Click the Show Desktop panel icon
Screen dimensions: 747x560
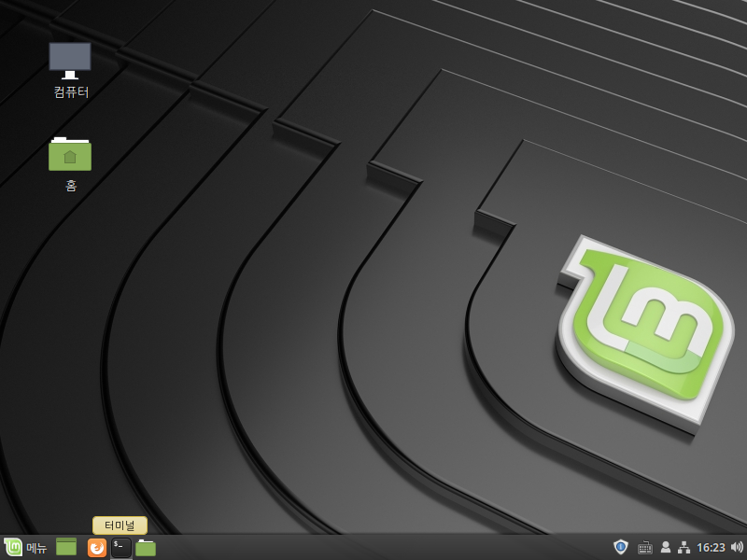[x=66, y=547]
